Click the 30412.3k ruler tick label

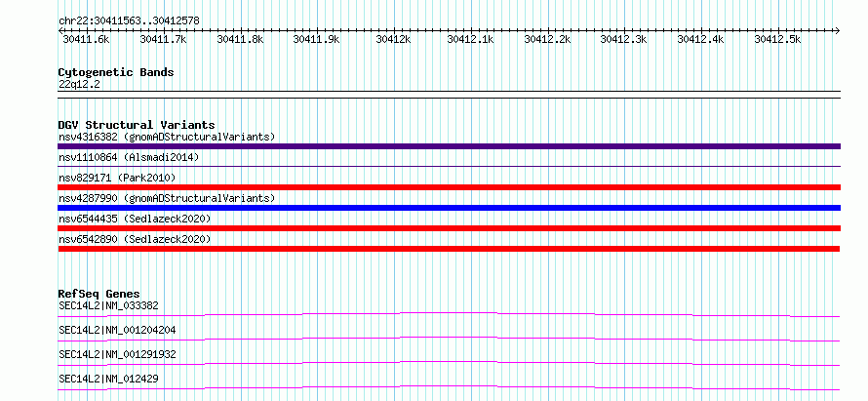click(624, 39)
